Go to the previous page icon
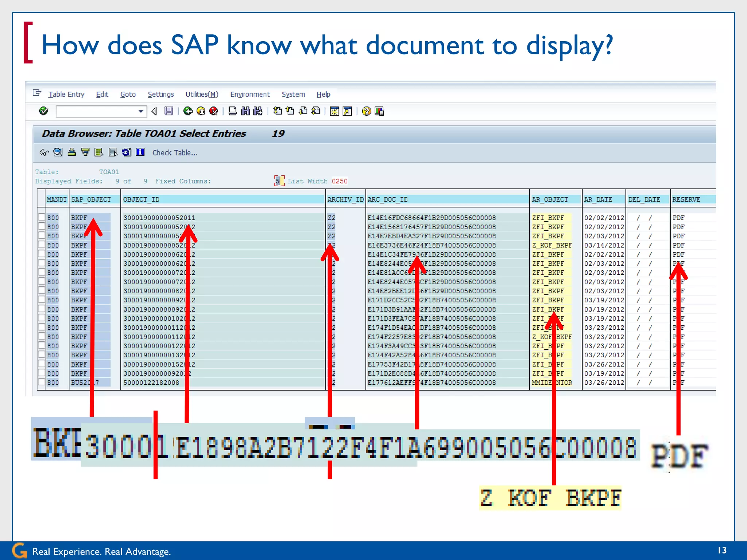 pos(290,111)
